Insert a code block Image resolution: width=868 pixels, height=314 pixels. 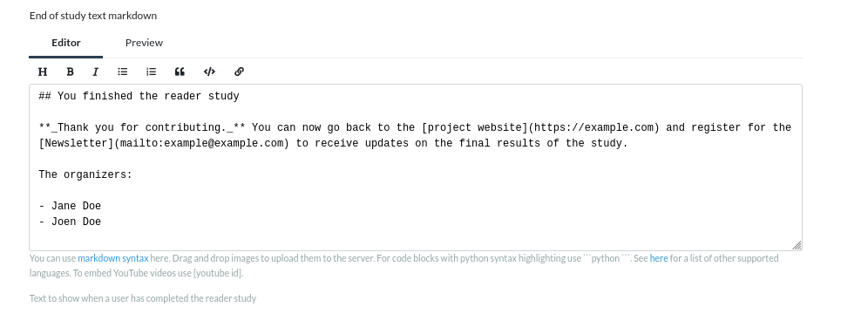[209, 72]
